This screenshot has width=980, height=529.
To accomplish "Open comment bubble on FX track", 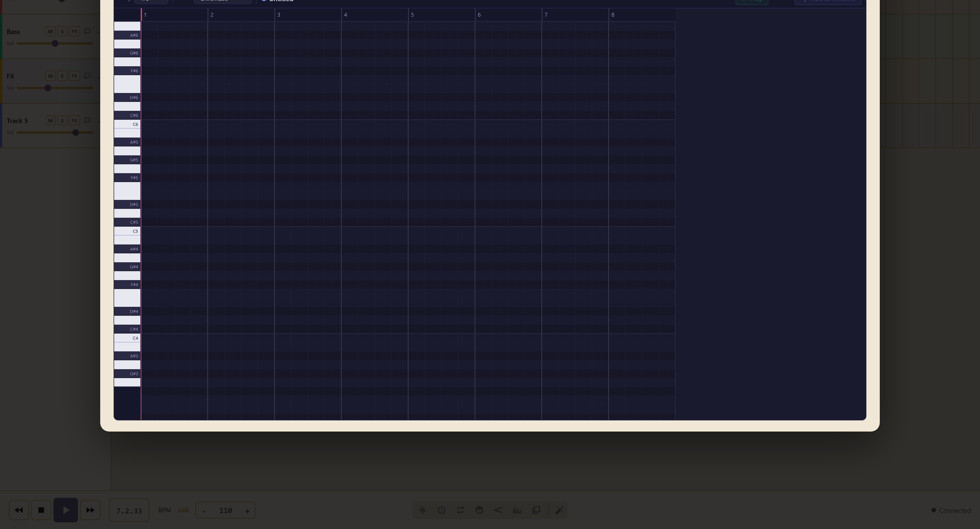I will [x=87, y=76].
